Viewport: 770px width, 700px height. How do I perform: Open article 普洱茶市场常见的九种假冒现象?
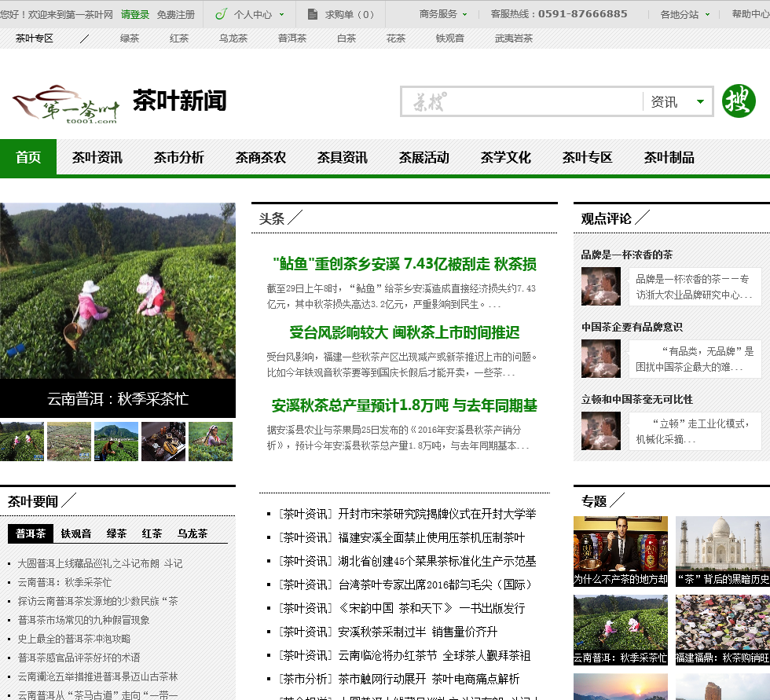click(83, 620)
